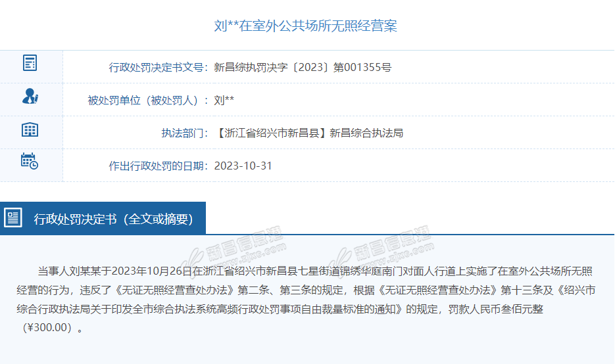The height and width of the screenshot is (364, 615).
Task: Click the punished party value 刘**
Action: (x=224, y=100)
